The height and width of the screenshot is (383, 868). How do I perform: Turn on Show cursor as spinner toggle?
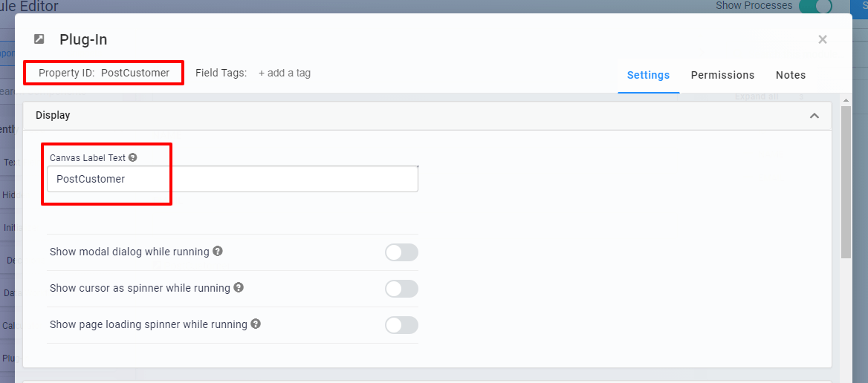[x=401, y=289]
